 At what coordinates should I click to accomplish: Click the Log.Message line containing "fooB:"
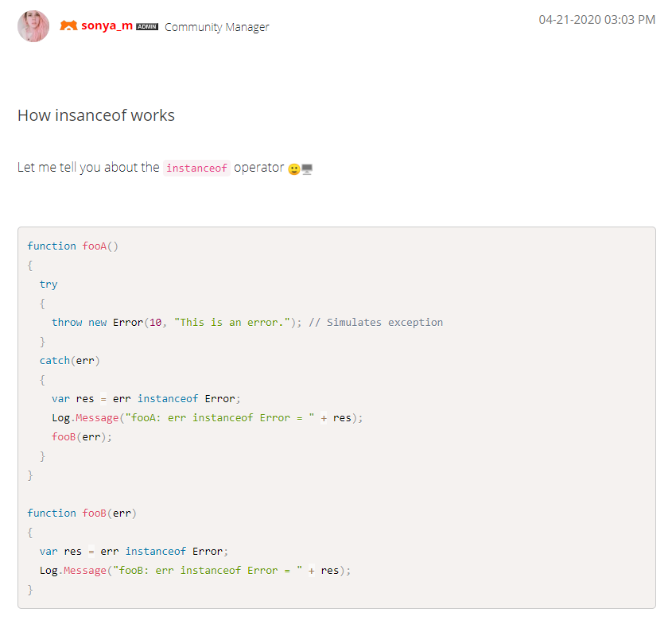coord(195,570)
